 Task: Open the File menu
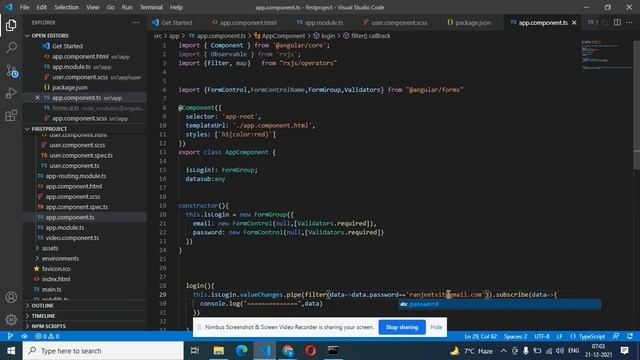(24, 7)
